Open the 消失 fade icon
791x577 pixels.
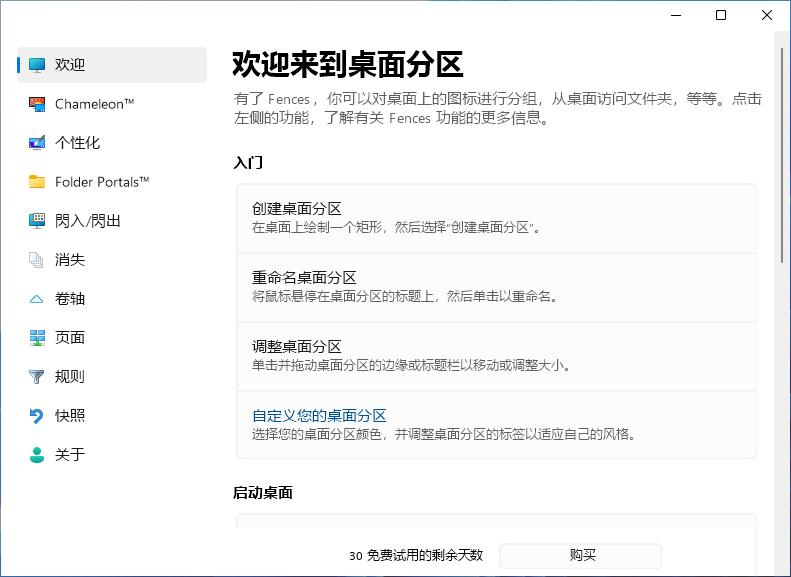[37, 260]
